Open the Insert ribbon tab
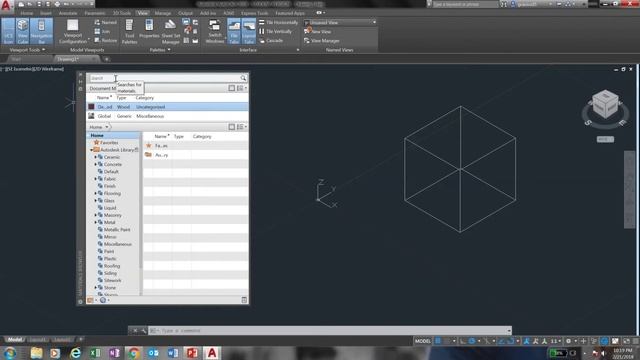This screenshot has height=360, width=640. [x=46, y=13]
